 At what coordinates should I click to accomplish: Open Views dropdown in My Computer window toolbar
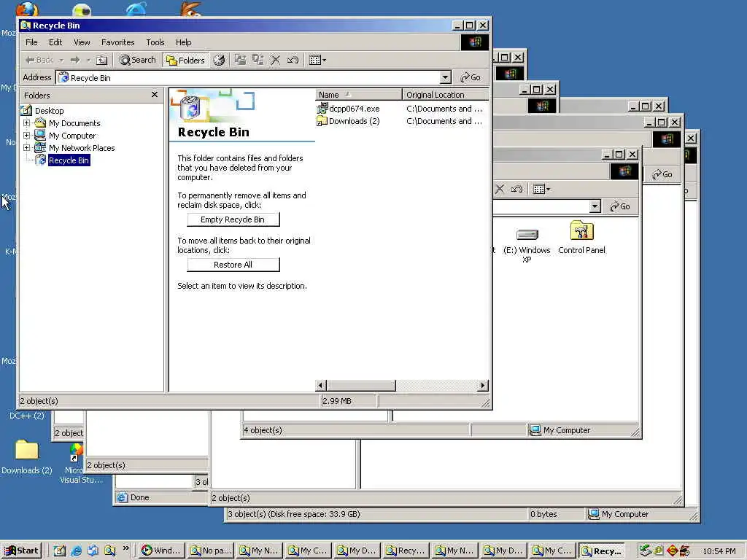pos(541,189)
